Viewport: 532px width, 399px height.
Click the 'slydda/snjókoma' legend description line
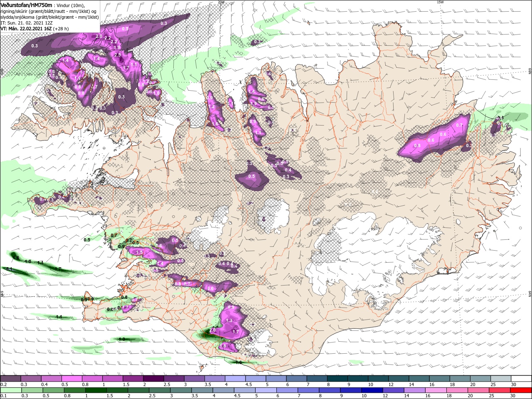(49, 17)
